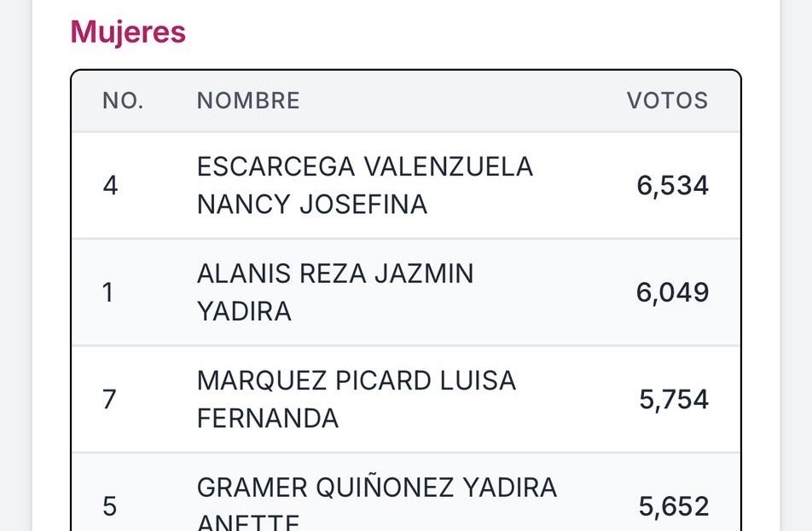Image resolution: width=812 pixels, height=531 pixels.
Task: Select the NO. column header
Action: click(123, 101)
